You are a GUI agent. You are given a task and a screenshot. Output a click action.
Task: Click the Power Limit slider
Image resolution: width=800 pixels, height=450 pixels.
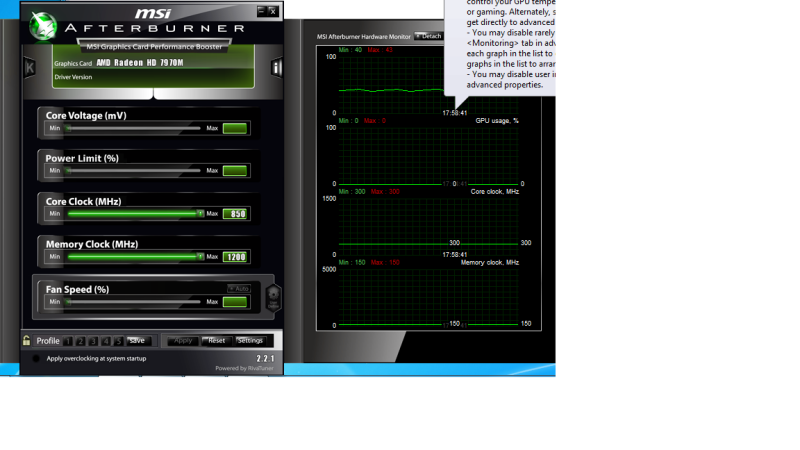[134, 171]
